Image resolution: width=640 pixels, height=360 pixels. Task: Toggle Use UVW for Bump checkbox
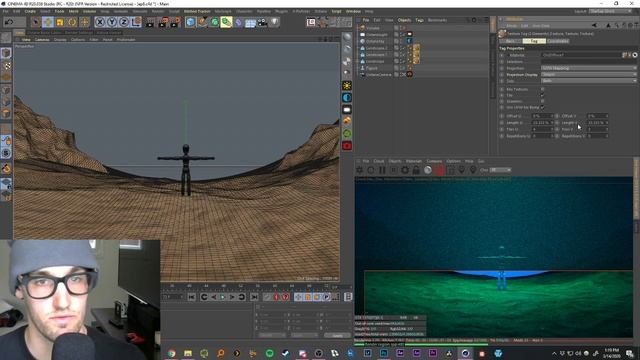(x=542, y=107)
